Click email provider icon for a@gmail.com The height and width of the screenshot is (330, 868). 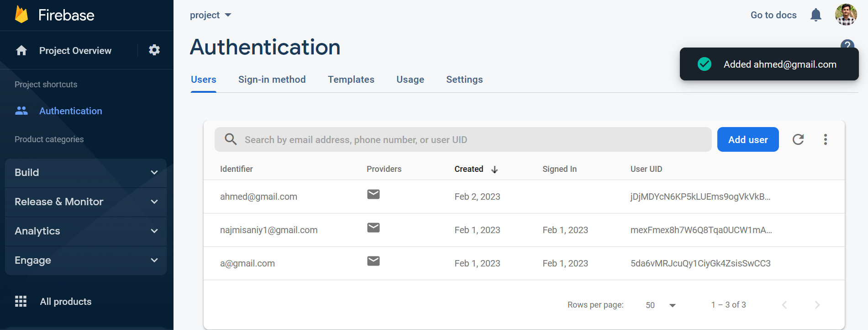coord(374,261)
